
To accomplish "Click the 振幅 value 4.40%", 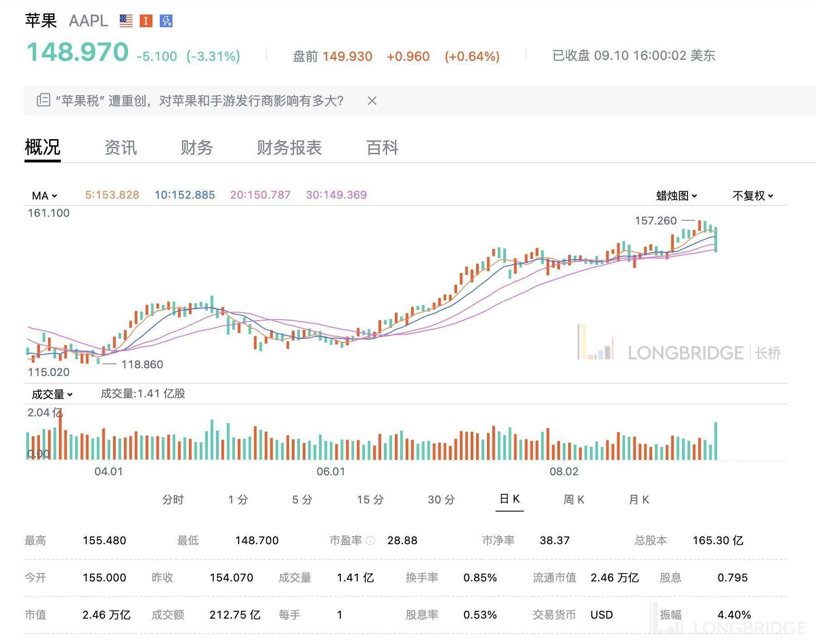I will [x=734, y=615].
